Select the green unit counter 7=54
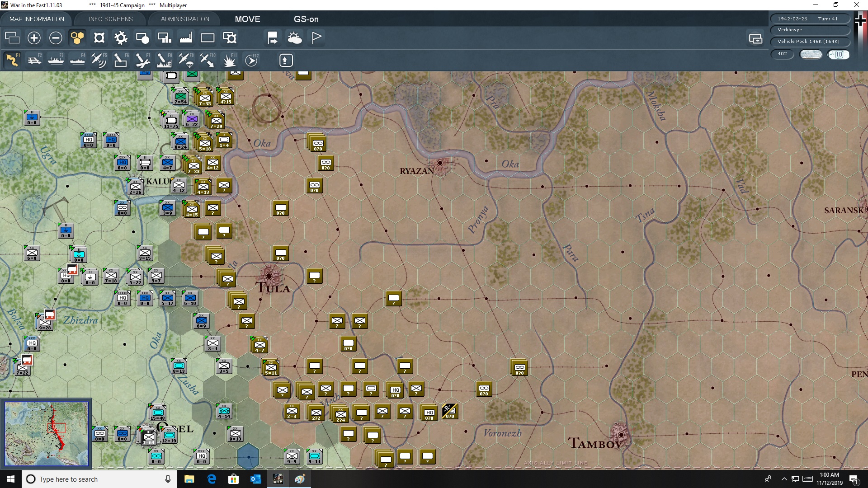 (180, 96)
